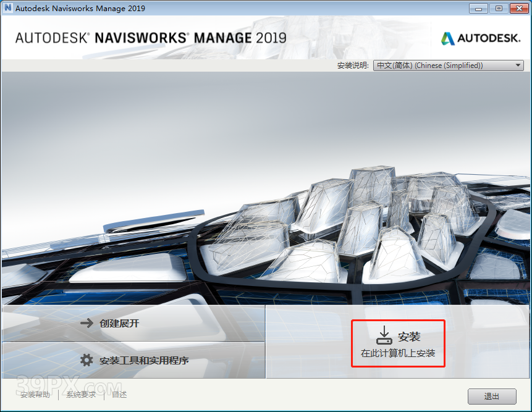Viewport: 532px width, 412px height.
Task: Click the language dropdown arrow button
Action: [x=518, y=65]
